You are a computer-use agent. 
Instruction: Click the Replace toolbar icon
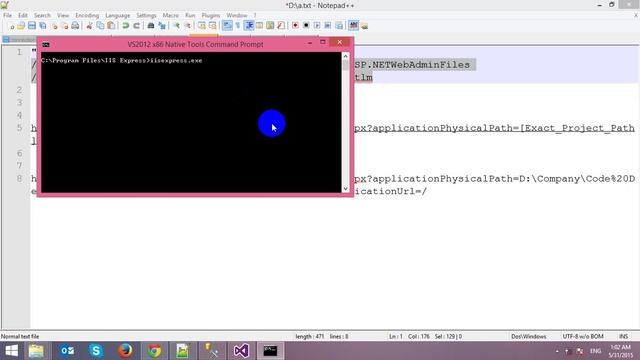click(162, 26)
